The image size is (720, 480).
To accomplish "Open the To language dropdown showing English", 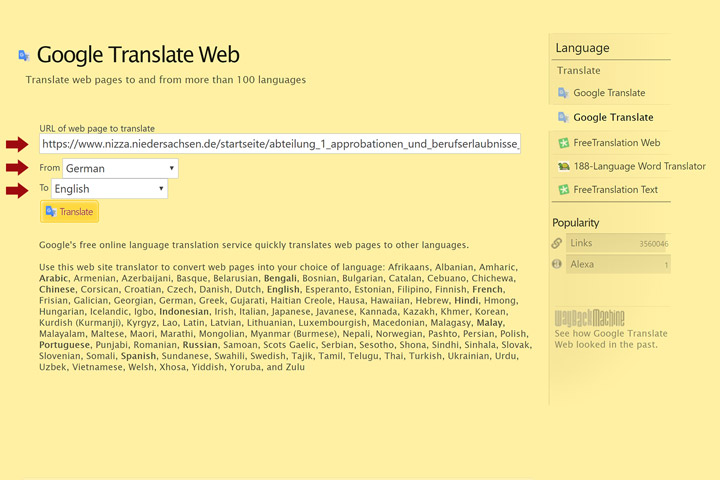I will 110,188.
